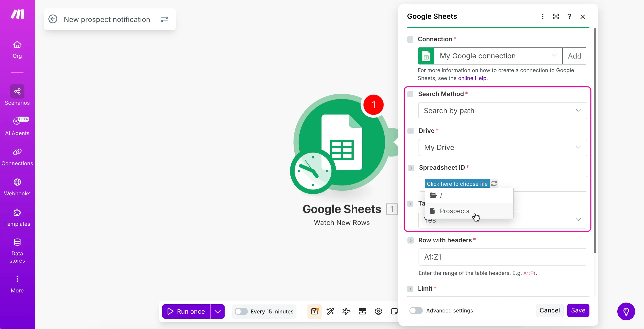Click the Google Sheets module on the canvas
Viewport: 644px width, 329px height.
click(x=342, y=142)
